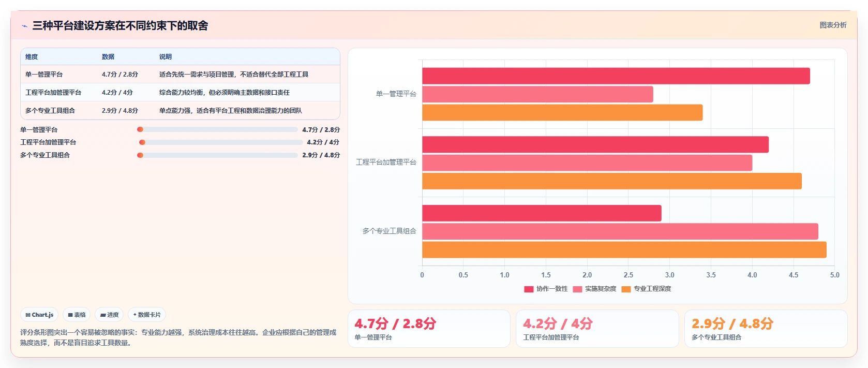This screenshot has height=368, width=868.
Task: Click the pink 实施复杂度 legend color swatch
Action: tap(577, 289)
